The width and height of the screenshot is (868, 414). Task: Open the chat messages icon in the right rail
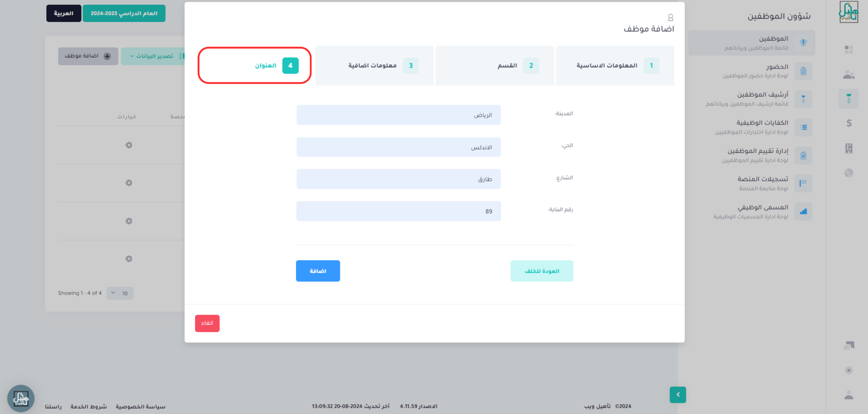[849, 345]
